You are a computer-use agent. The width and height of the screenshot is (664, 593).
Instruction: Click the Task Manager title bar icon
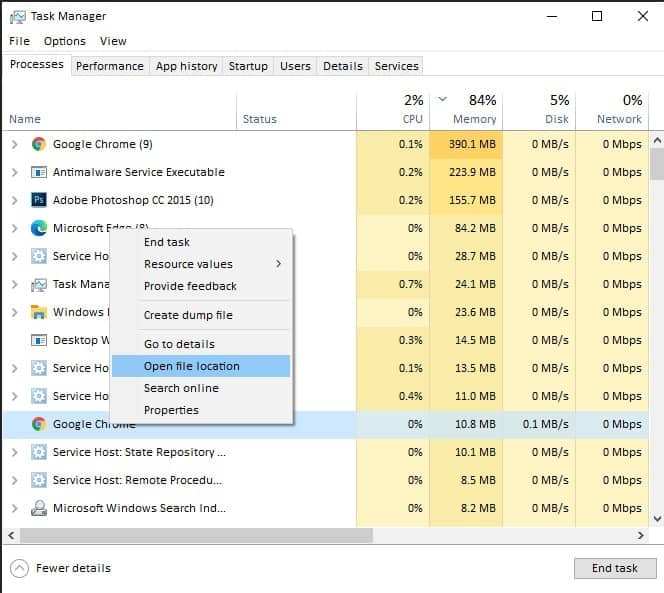coord(18,17)
